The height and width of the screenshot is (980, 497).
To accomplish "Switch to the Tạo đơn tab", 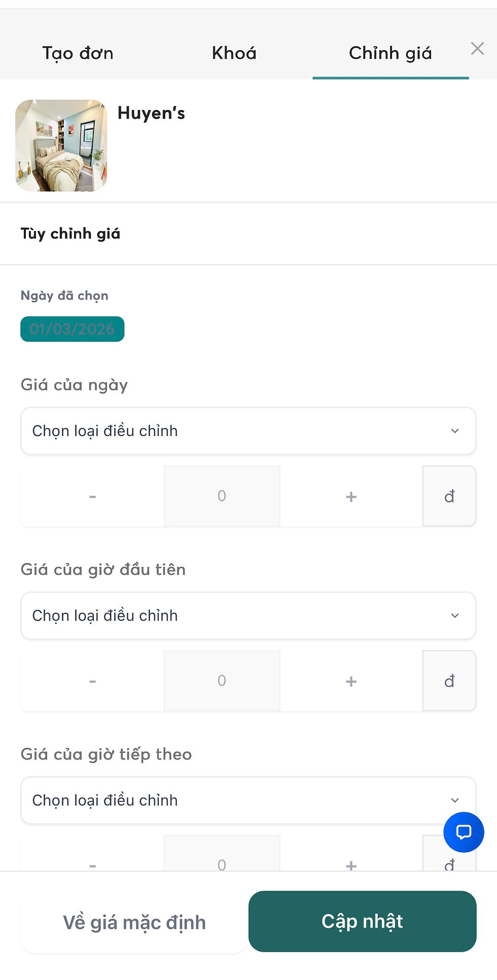I will [x=78, y=53].
